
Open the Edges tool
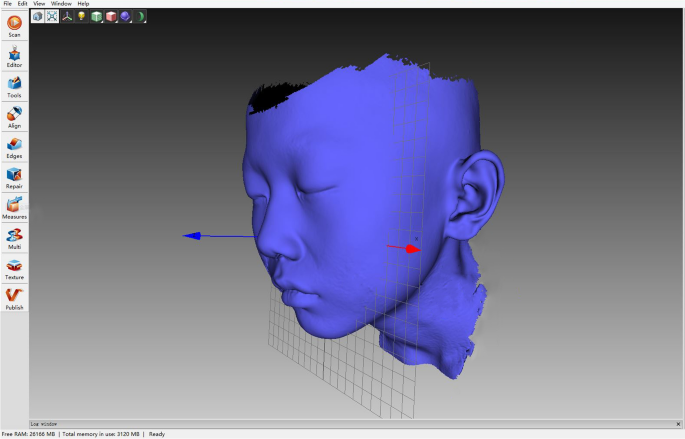14,148
